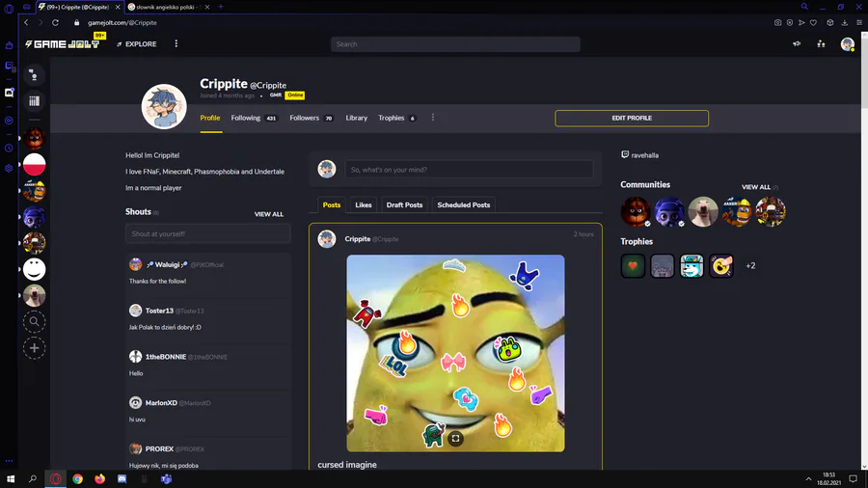Open the Freddy Fazbear community in sidebar
Screen dimensions: 868x488
34,138
